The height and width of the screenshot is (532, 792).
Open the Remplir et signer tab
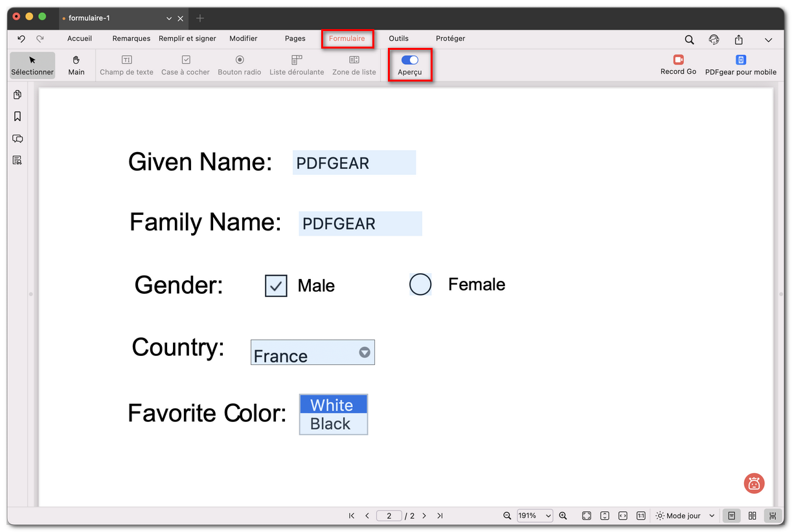(x=187, y=39)
